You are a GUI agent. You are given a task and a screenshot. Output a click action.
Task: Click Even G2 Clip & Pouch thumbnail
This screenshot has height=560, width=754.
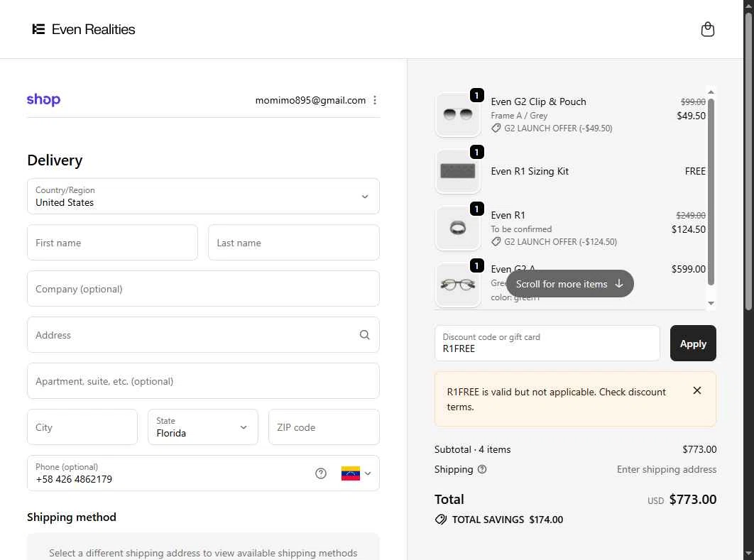point(457,114)
